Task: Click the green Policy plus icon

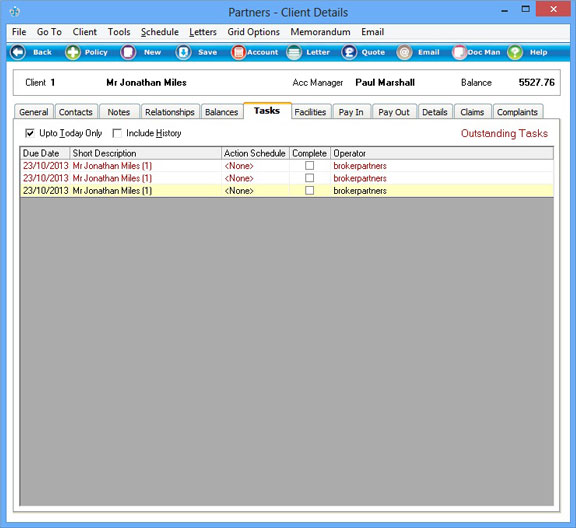Action: (73, 52)
